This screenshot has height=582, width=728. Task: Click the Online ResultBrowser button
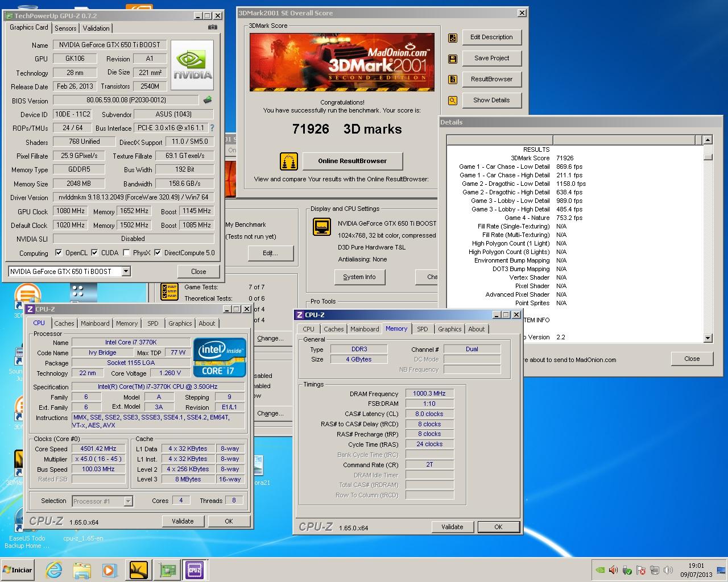click(353, 161)
